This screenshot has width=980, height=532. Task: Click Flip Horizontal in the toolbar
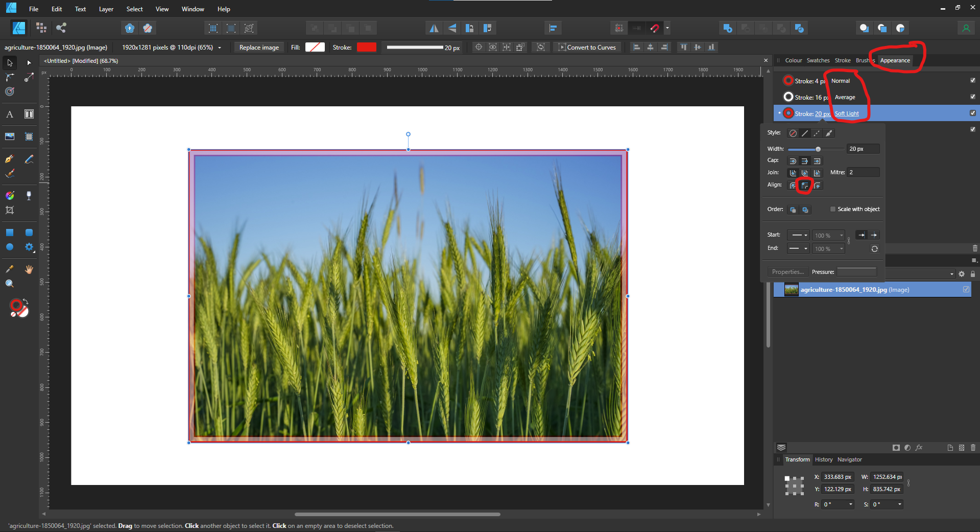click(x=434, y=28)
